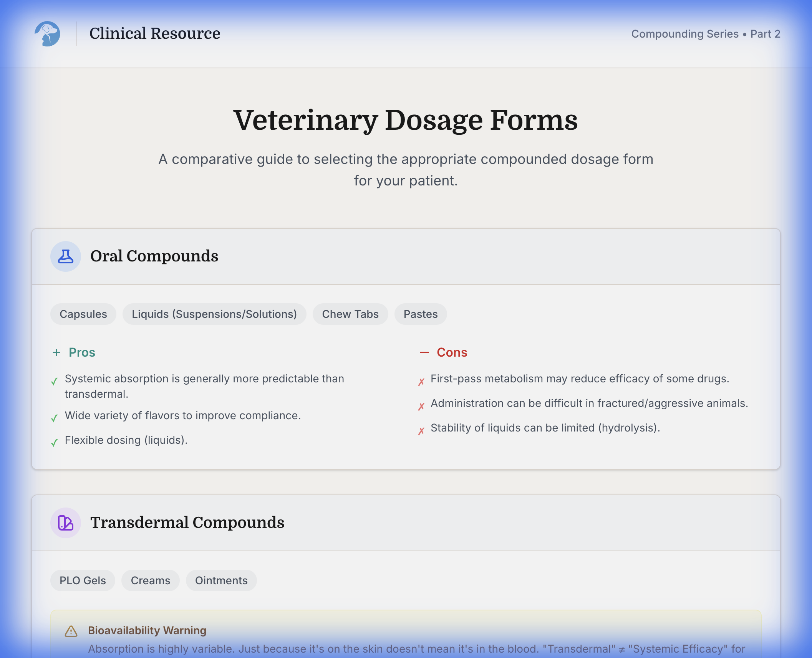Click the checkmark beside Flexible dosing (liquids)
This screenshot has height=658, width=812.
point(54,442)
